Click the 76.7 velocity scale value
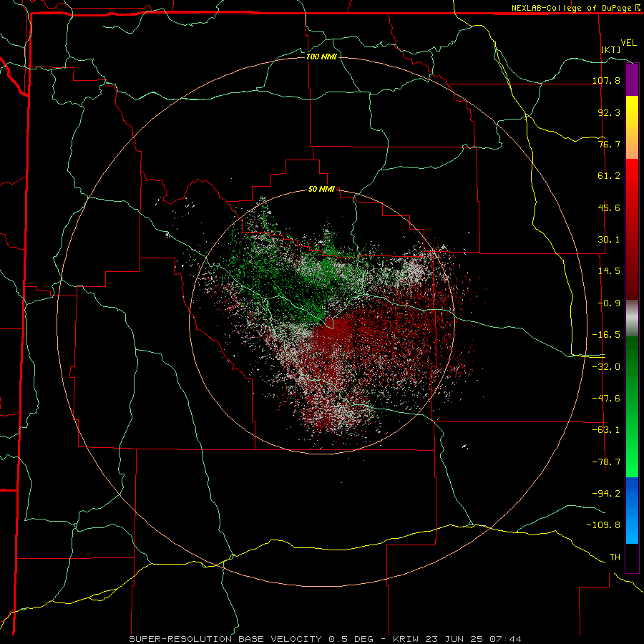This screenshot has width=644, height=644. point(609,144)
